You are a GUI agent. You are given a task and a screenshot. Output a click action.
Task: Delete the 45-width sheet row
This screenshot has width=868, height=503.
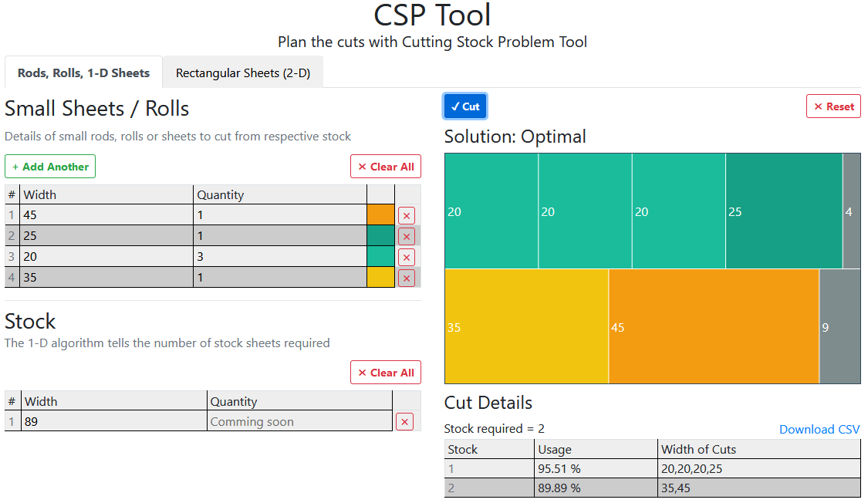[406, 215]
